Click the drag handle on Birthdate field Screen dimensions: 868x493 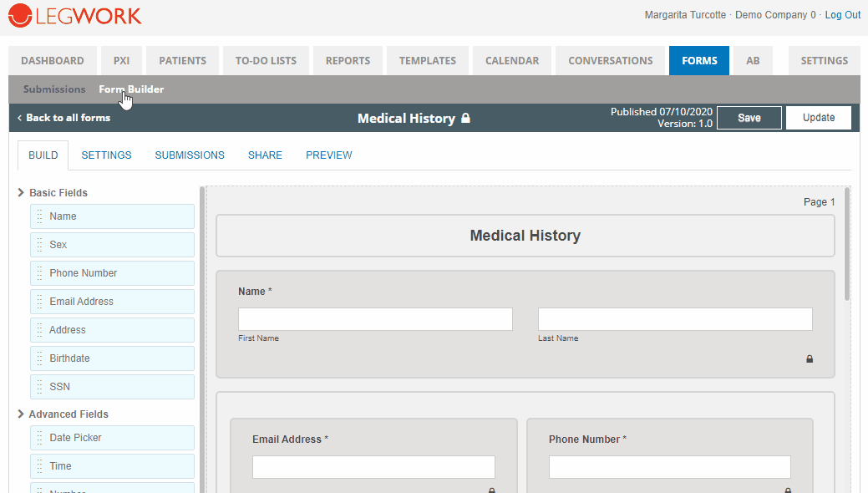[x=39, y=358]
